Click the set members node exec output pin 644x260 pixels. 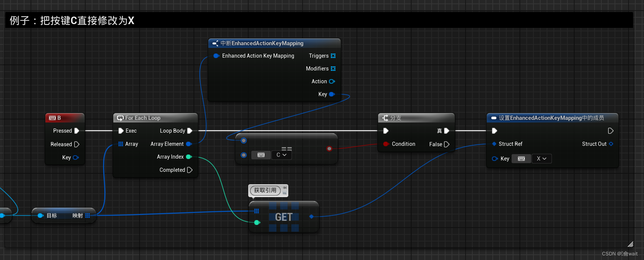click(611, 131)
